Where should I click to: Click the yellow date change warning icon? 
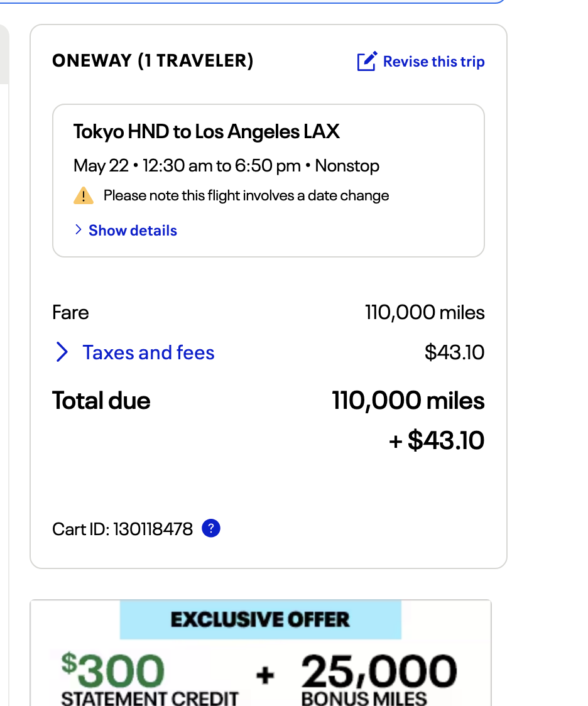coord(84,196)
